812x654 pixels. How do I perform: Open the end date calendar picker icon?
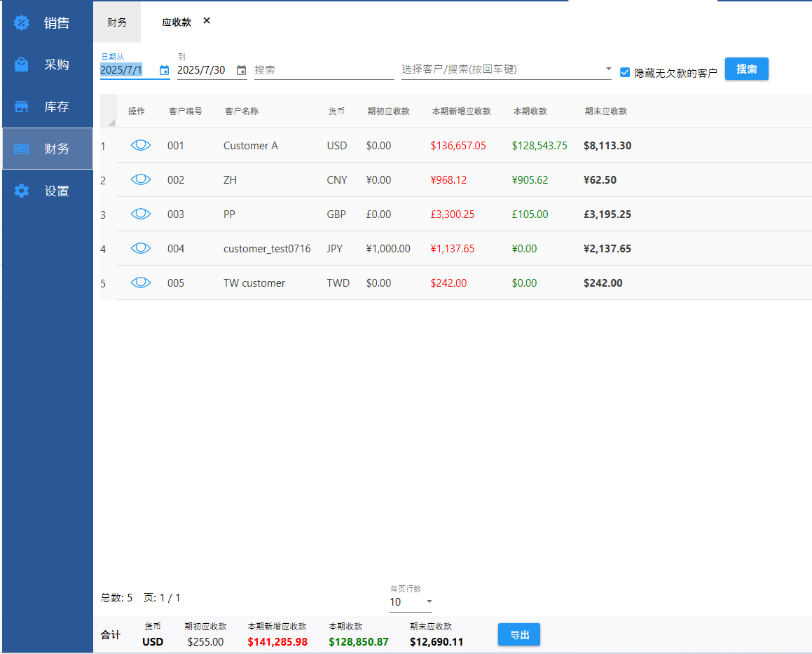tap(241, 70)
